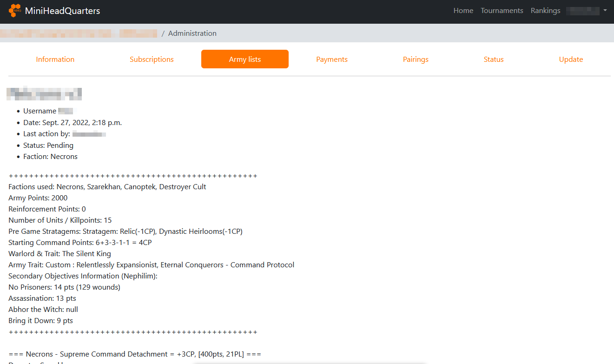The height and width of the screenshot is (364, 614).
Task: View the Status tab
Action: pyautogui.click(x=493, y=60)
